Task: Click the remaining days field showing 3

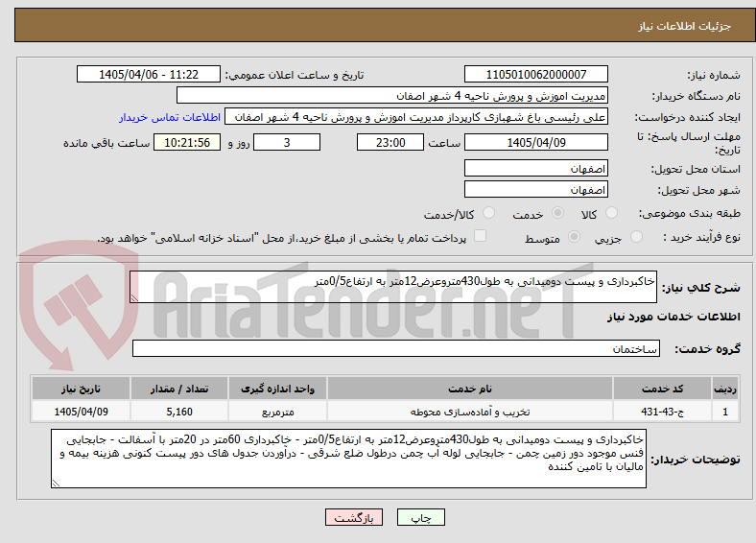Action: (x=287, y=142)
